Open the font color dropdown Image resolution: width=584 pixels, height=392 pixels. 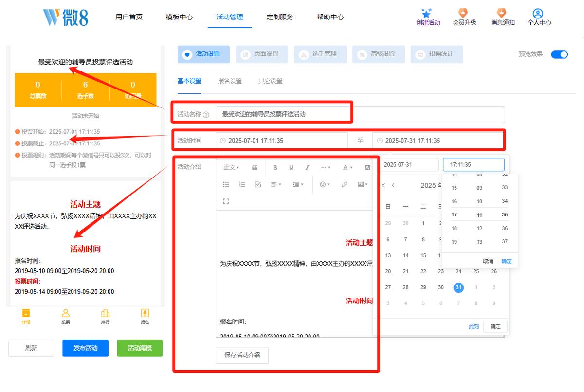[x=347, y=168]
